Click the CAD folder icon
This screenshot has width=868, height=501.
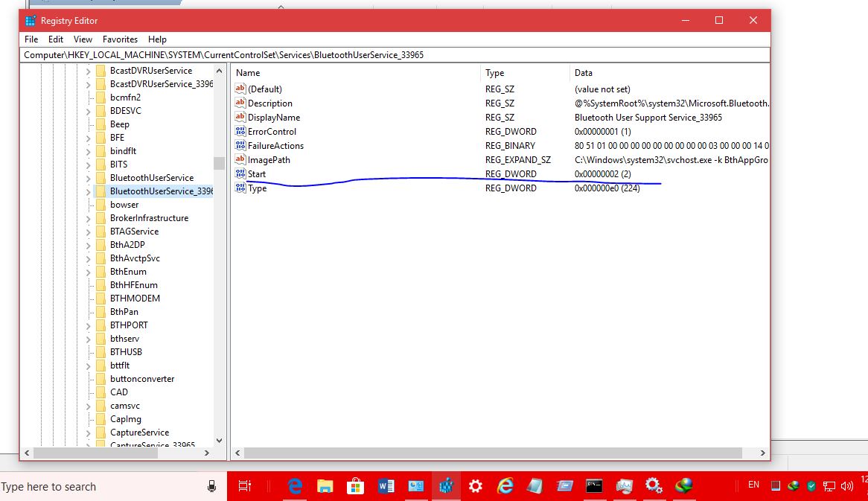(100, 392)
